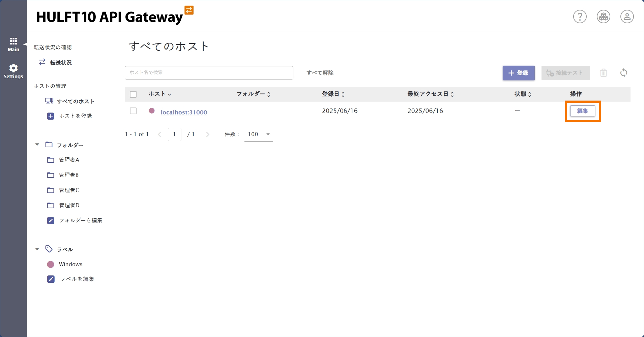Image resolution: width=644 pixels, height=337 pixels.
Task: Check the select-all hosts header checkbox
Action: point(133,94)
